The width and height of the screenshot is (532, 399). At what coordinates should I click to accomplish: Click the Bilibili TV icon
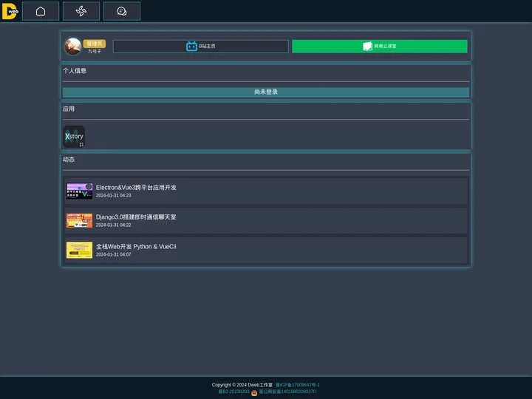[x=191, y=46]
